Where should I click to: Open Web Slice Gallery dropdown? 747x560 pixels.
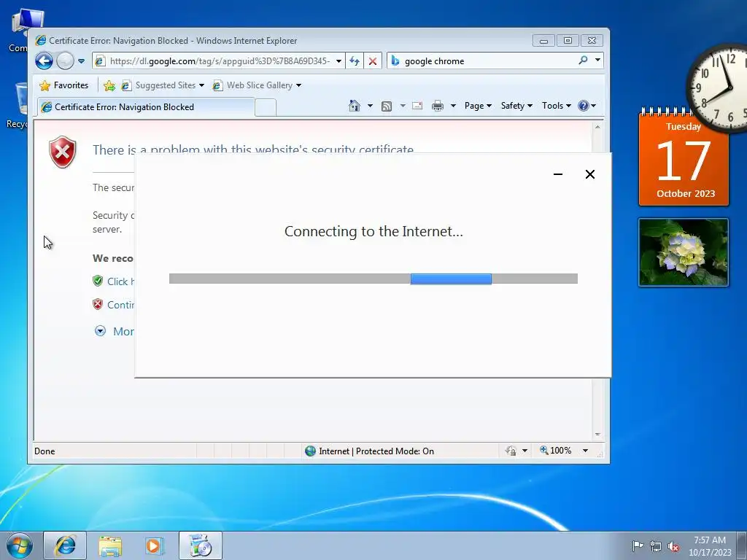pos(257,85)
